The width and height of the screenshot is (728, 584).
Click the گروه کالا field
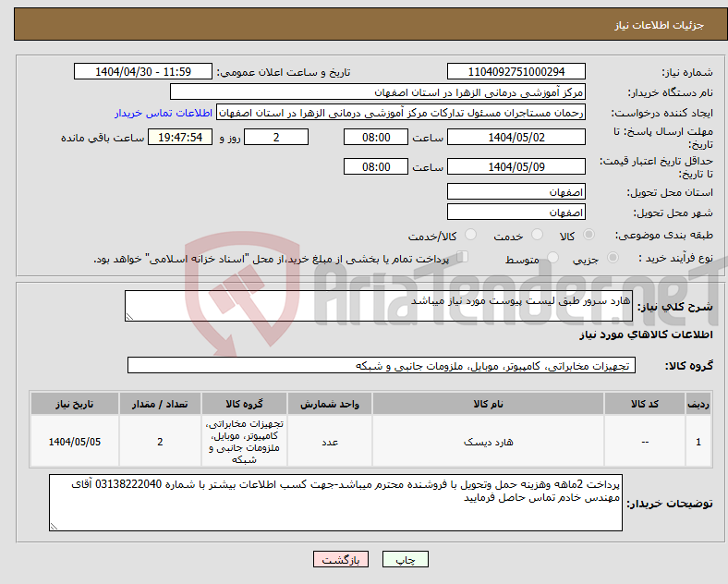tap(382, 365)
